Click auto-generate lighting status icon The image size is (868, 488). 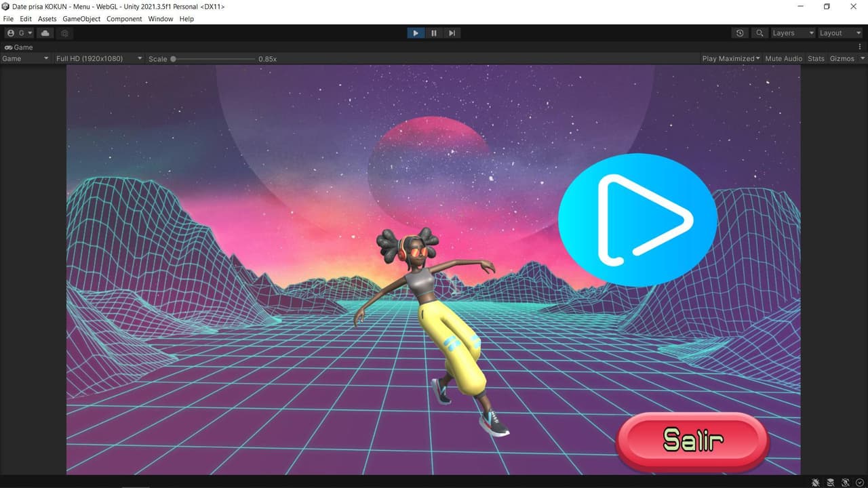tap(846, 483)
